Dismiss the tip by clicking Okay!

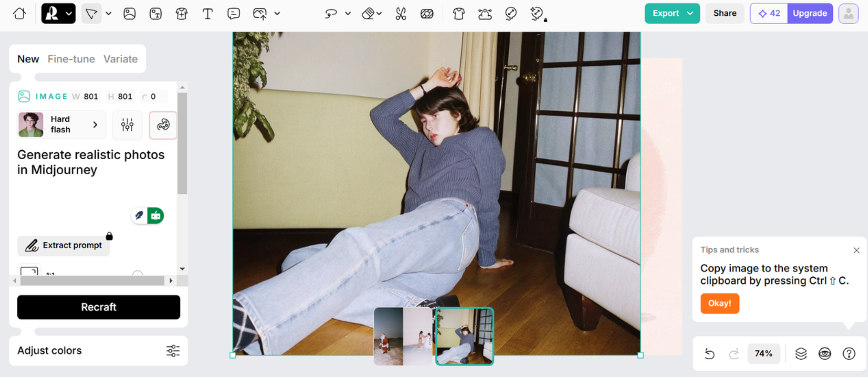click(719, 303)
